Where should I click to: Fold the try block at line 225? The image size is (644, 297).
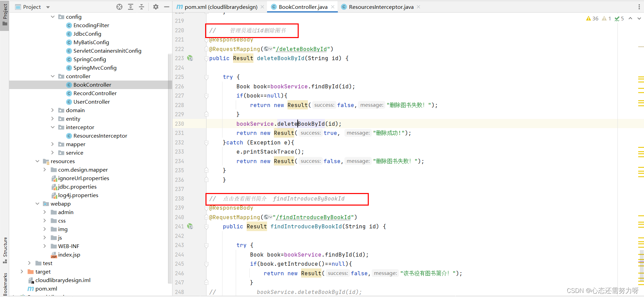(x=207, y=77)
